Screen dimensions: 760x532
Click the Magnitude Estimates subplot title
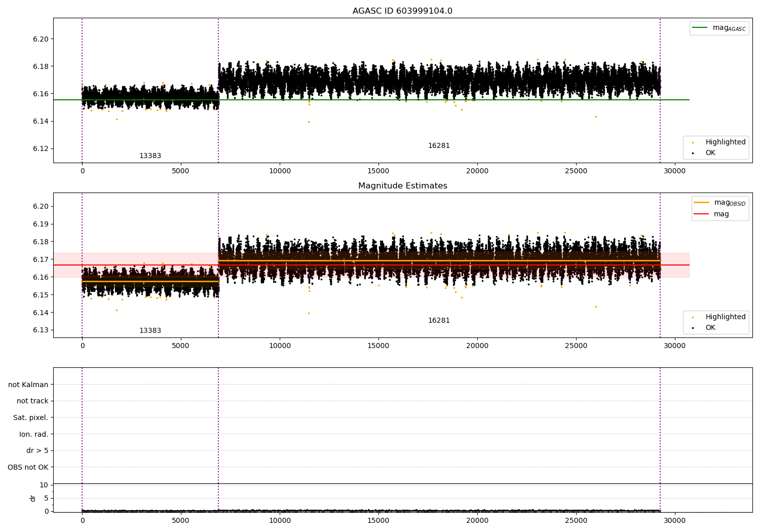(x=402, y=186)
